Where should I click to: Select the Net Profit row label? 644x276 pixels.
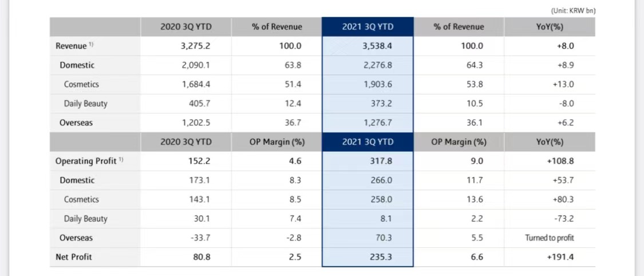73,257
